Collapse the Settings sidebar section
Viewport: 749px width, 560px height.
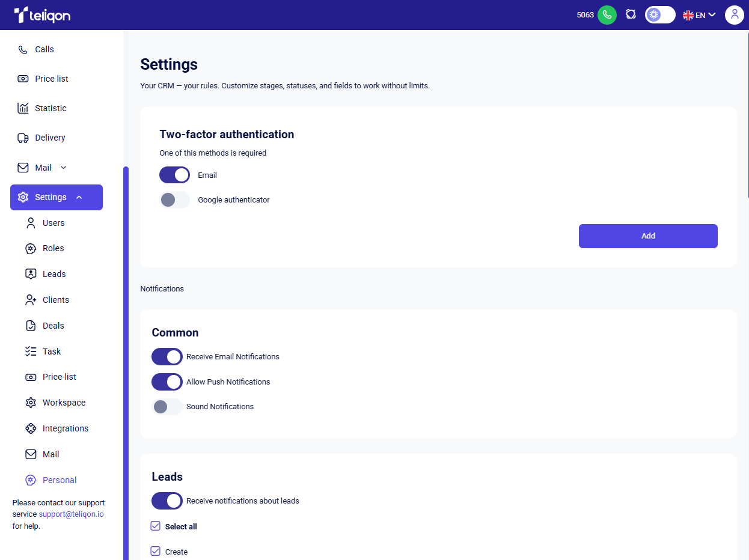coord(79,197)
